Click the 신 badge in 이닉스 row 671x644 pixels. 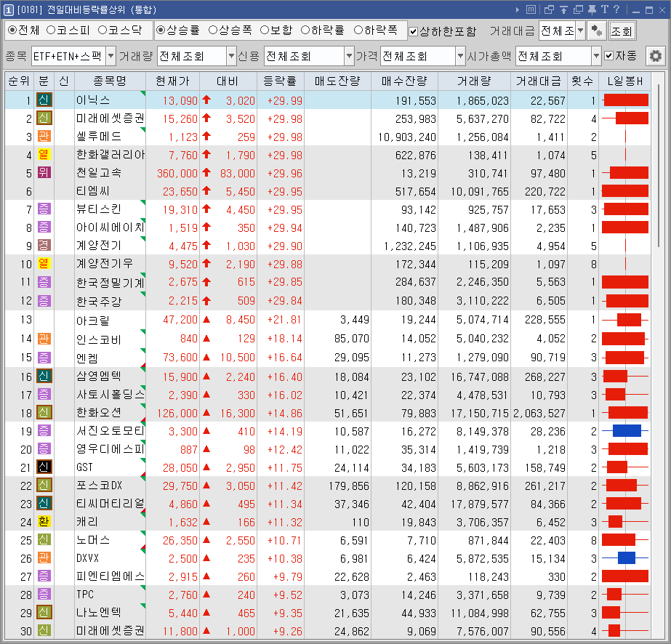44,100
